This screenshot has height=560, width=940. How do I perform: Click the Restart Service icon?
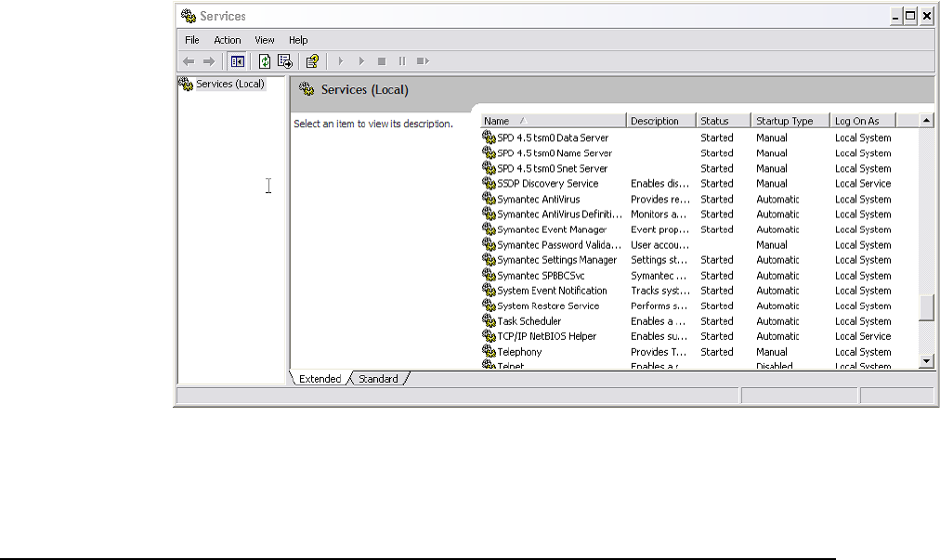coord(424,61)
